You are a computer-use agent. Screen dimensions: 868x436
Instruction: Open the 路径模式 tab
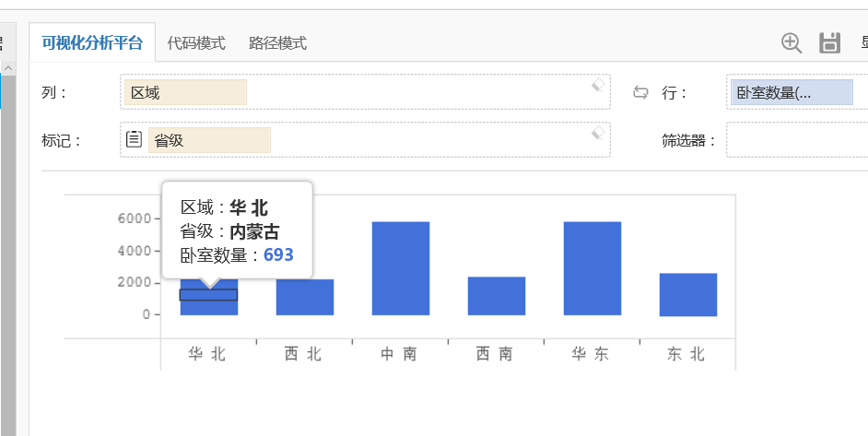click(x=277, y=43)
